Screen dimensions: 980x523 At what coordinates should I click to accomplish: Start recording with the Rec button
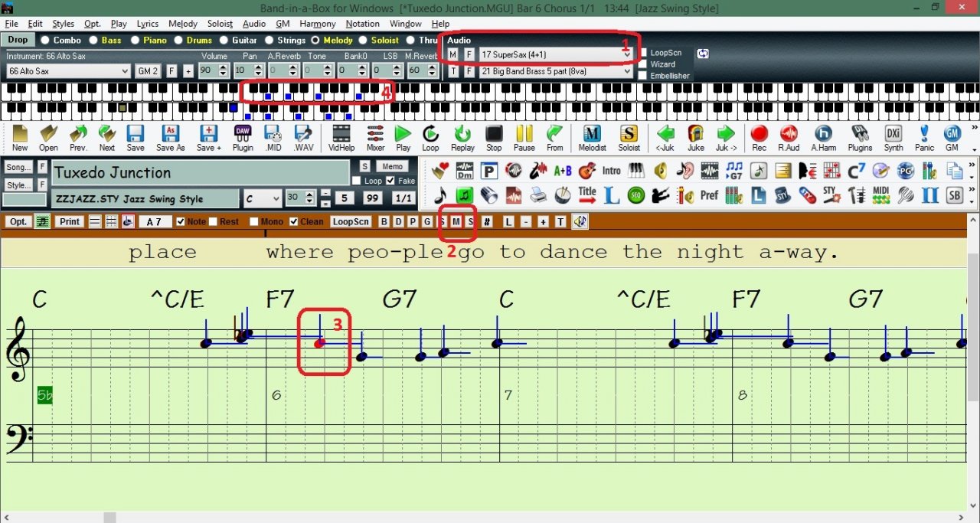click(x=759, y=138)
